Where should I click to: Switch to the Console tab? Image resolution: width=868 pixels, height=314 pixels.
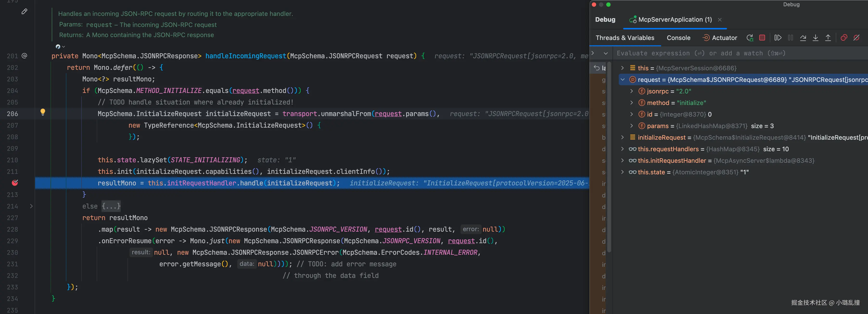click(x=678, y=38)
